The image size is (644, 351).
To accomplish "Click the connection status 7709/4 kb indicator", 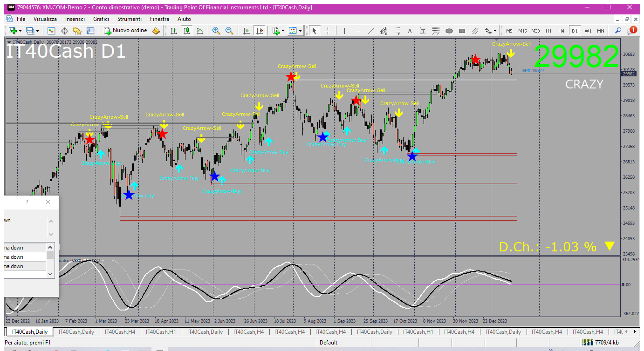I will tap(601, 343).
